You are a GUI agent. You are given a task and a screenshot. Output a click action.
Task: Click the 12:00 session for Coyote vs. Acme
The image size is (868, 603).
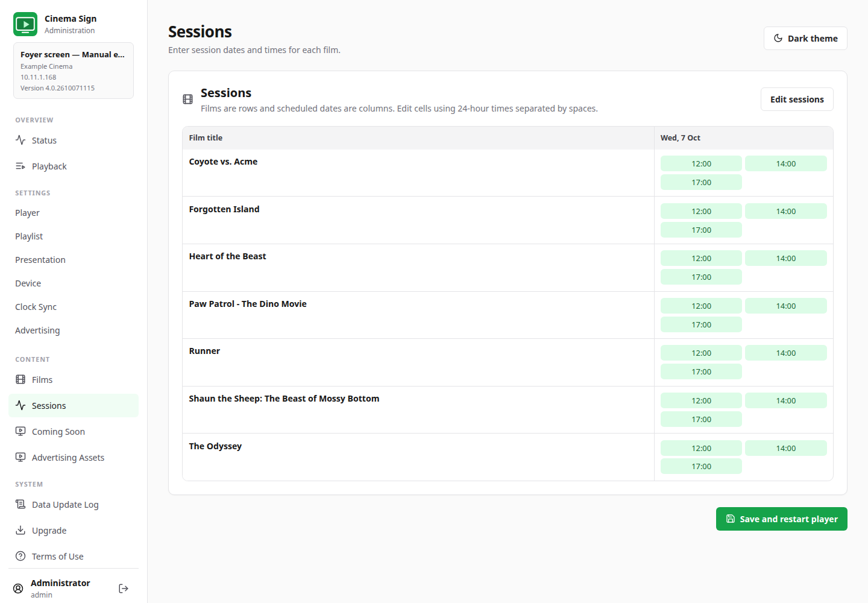point(701,163)
